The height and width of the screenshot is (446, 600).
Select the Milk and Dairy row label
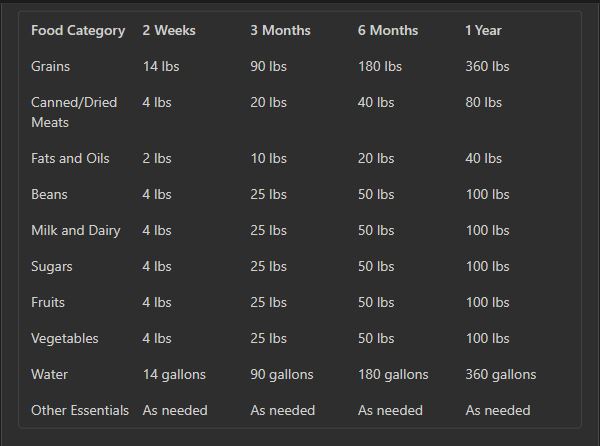coord(76,230)
